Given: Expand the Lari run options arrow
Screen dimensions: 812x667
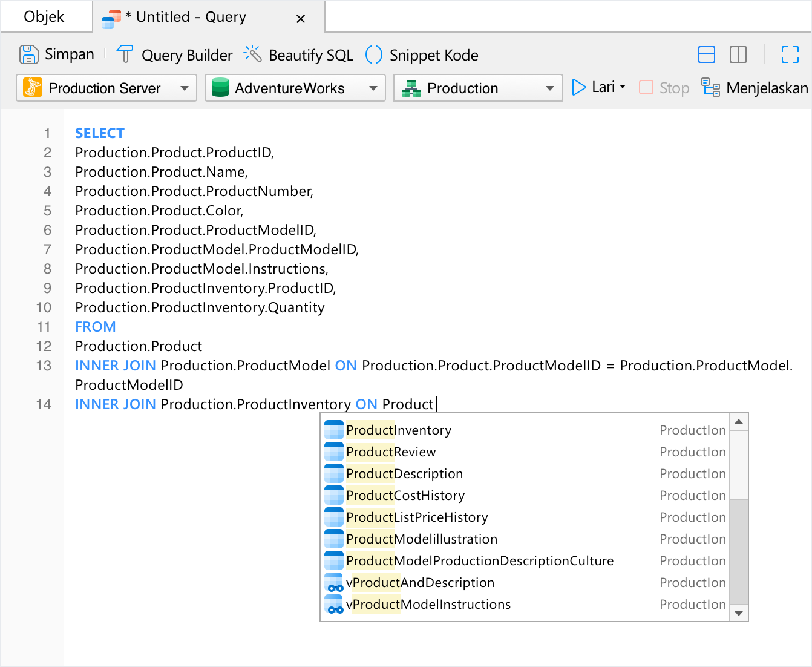Looking at the screenshot, I should pyautogui.click(x=623, y=87).
